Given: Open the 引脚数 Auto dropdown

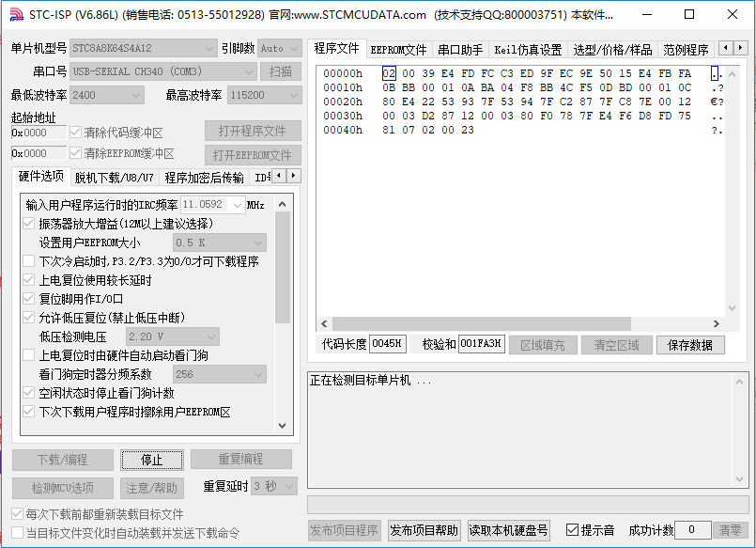Looking at the screenshot, I should coord(280,48).
